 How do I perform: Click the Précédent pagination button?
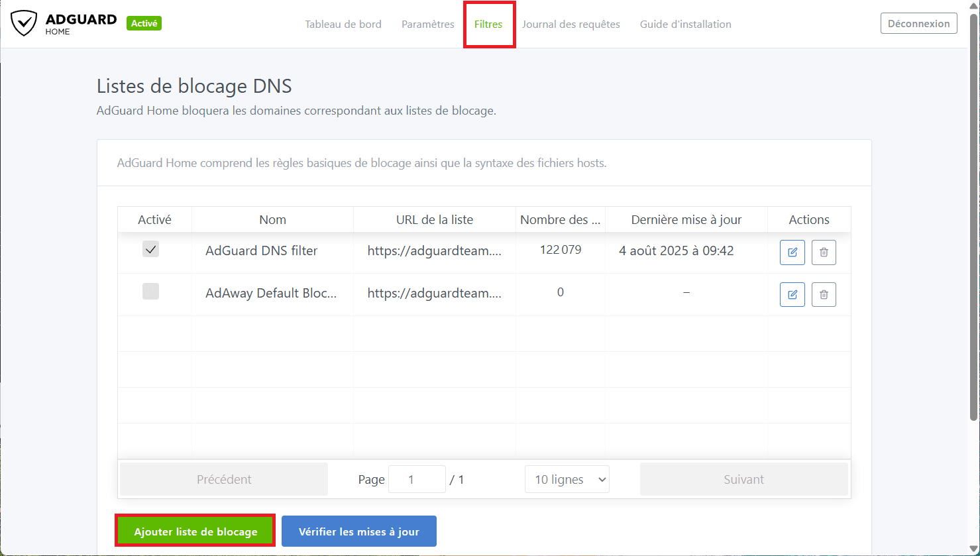[224, 479]
